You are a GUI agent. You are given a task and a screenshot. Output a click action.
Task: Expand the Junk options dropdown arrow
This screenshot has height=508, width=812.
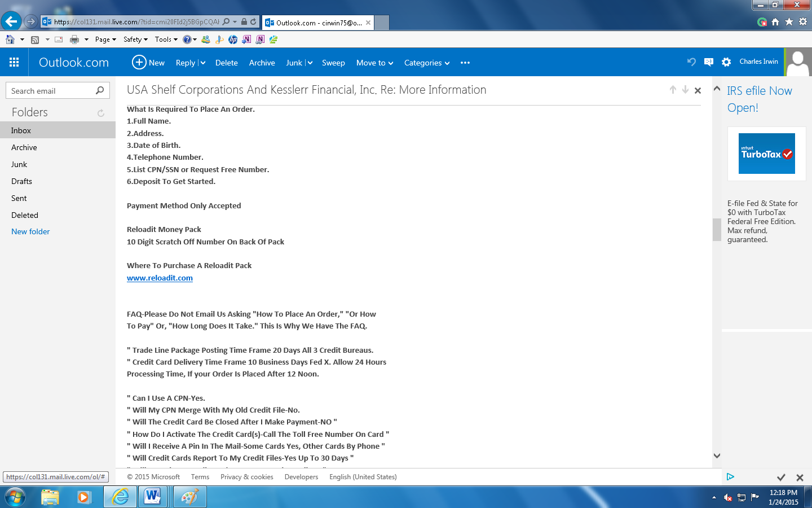[x=310, y=63]
